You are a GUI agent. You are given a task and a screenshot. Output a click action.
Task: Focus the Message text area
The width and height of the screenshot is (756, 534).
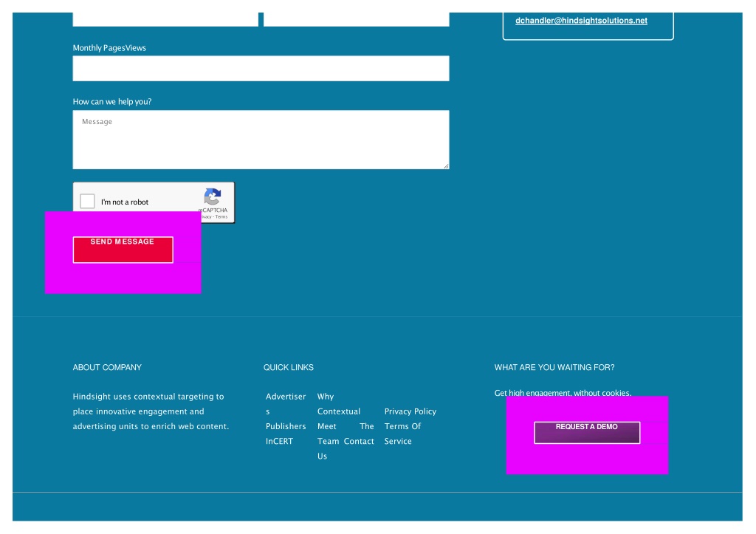[261, 140]
